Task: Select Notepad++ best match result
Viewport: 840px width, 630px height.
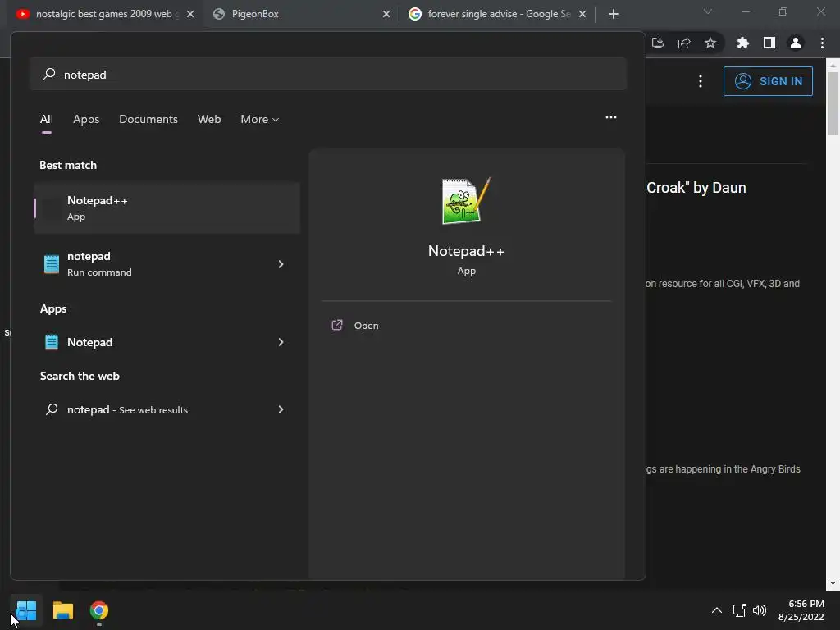Action: pyautogui.click(x=167, y=208)
